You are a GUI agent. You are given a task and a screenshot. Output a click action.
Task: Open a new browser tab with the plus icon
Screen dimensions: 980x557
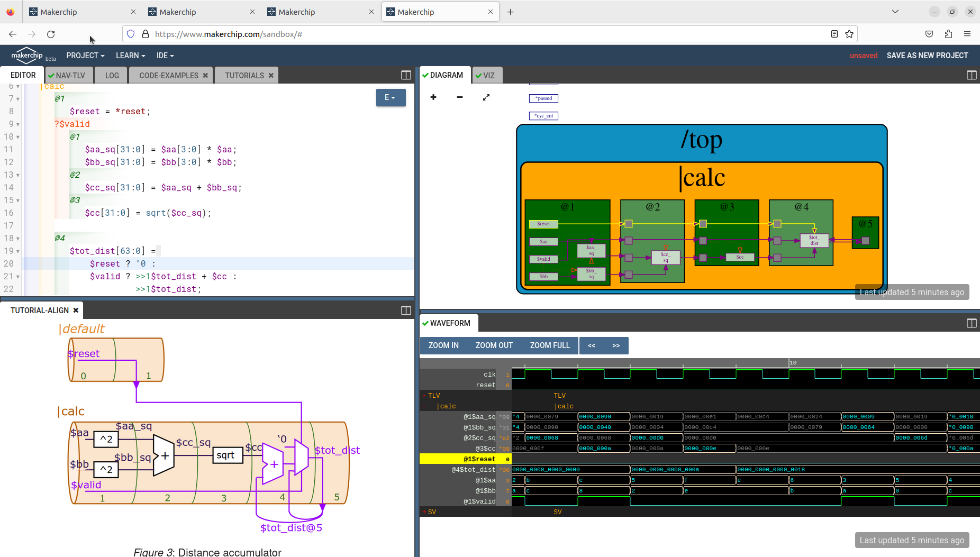[510, 11]
